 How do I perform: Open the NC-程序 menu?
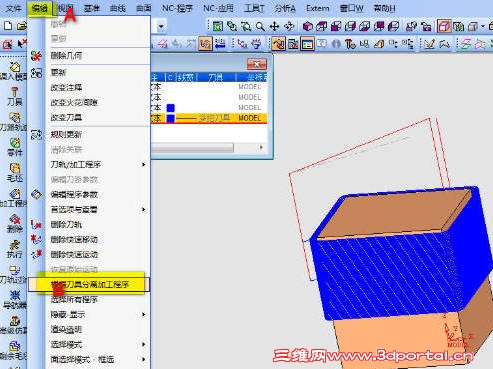click(177, 8)
